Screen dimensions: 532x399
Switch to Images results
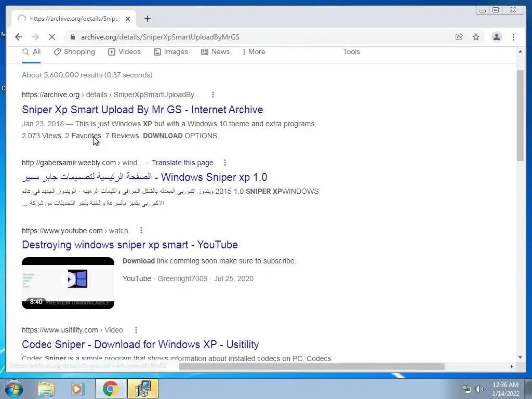170,52
